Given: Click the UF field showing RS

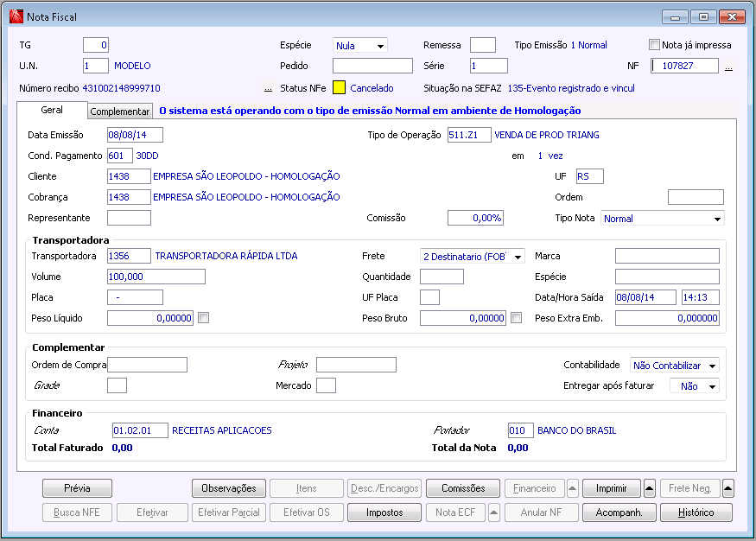Looking at the screenshot, I should click(589, 176).
